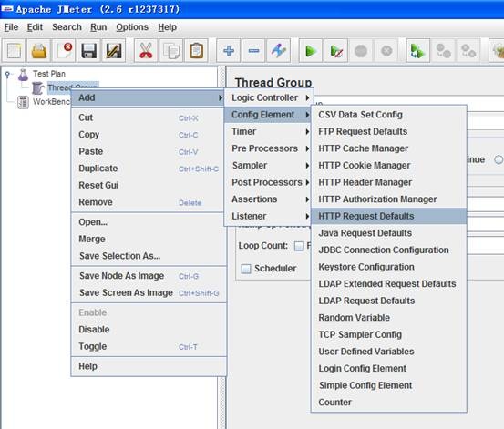Expand the Sampler submenu
This screenshot has height=429, width=504.
pos(268,166)
